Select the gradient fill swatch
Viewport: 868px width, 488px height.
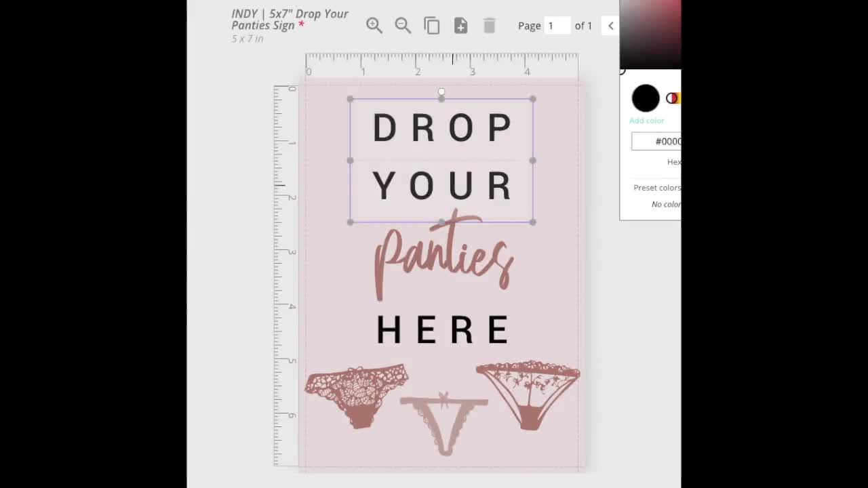point(673,98)
